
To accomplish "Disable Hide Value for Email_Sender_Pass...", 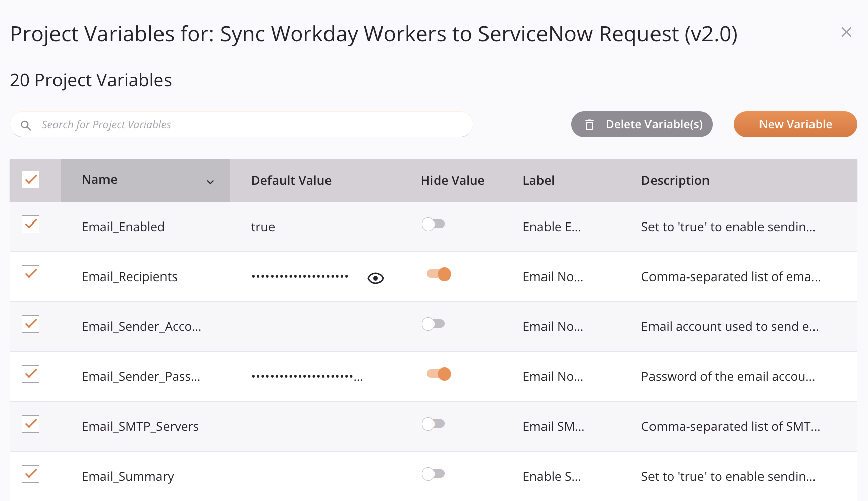I will pos(439,374).
